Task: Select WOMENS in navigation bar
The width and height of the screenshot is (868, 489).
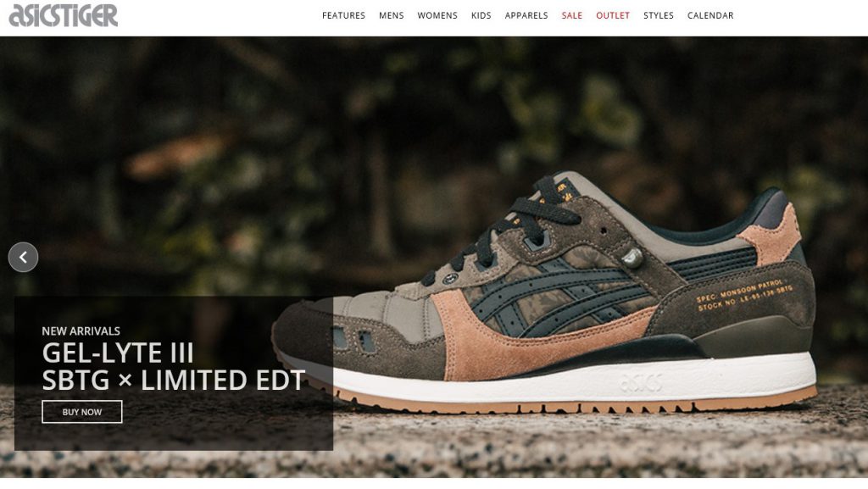Action: tap(437, 15)
